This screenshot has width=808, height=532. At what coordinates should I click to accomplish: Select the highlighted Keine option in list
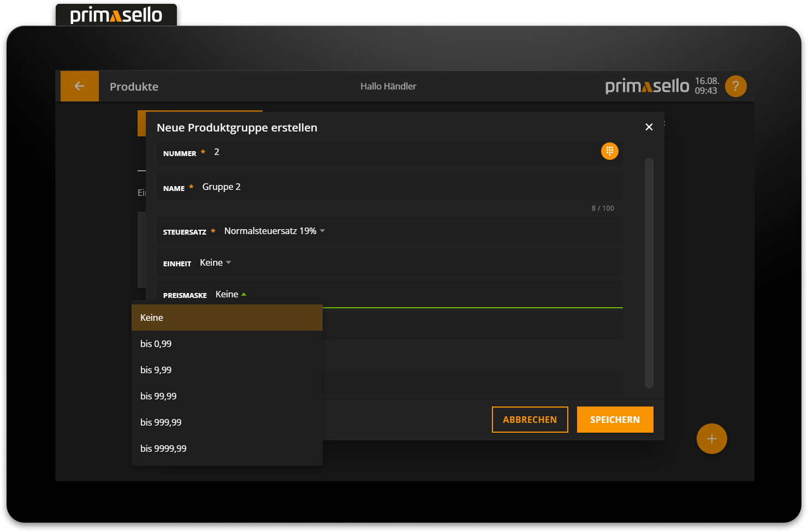227,318
